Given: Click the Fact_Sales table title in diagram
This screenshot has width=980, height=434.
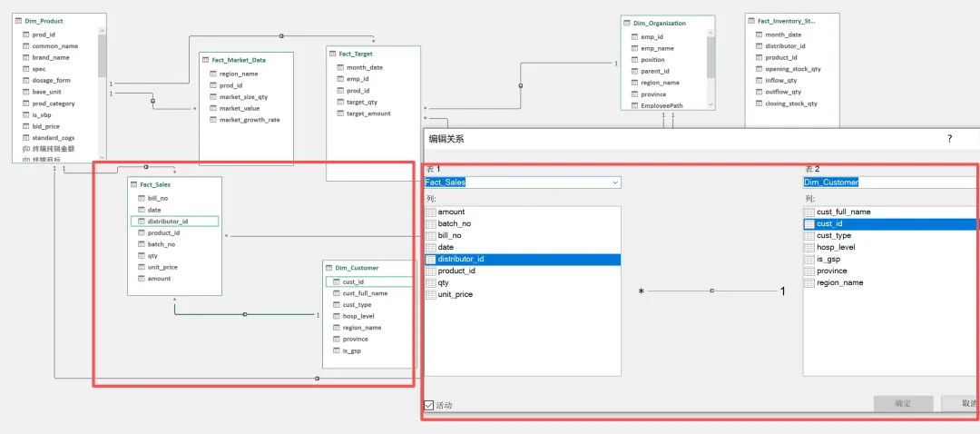Looking at the screenshot, I should pos(155,185).
